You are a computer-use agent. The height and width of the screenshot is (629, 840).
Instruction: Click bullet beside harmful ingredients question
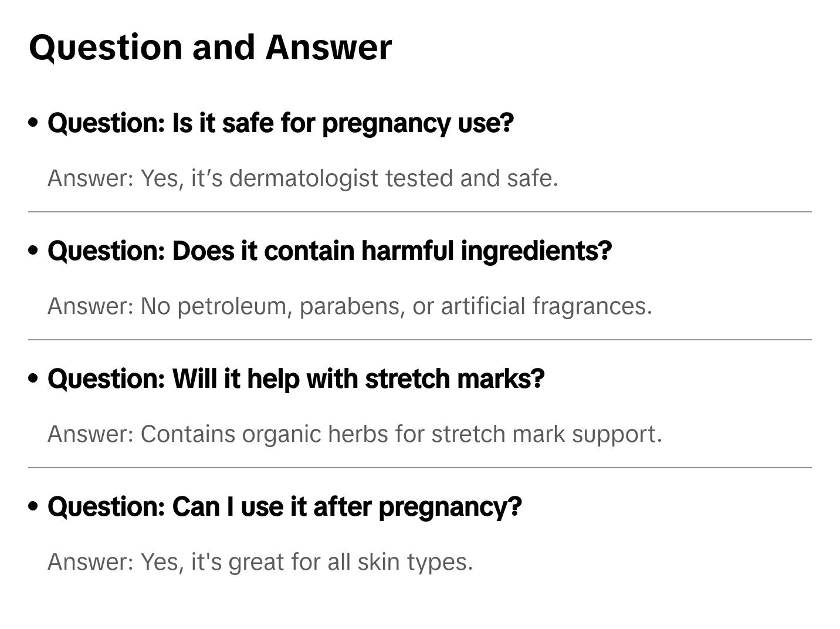click(33, 251)
